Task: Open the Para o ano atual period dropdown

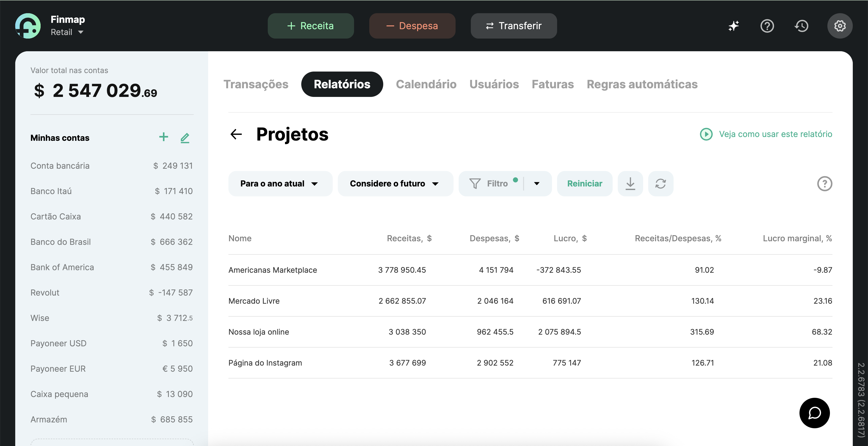Action: pos(280,184)
